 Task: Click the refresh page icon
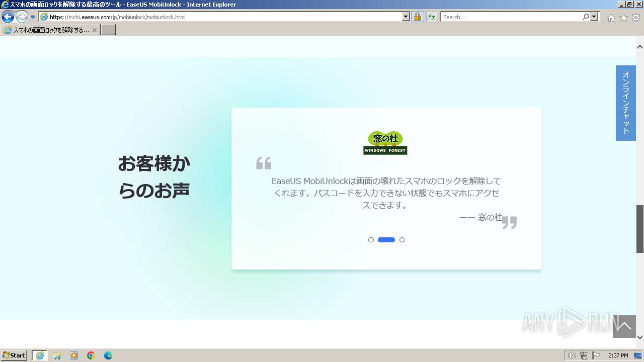[x=432, y=17]
